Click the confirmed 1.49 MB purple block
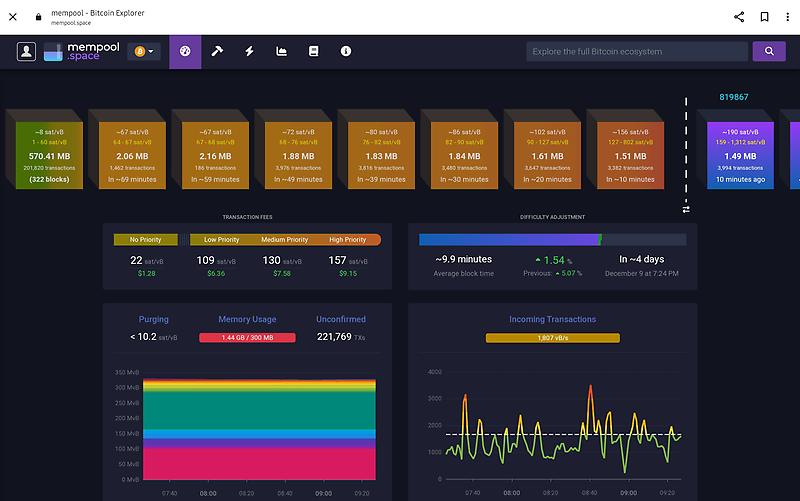Screen dimensions: 800x501 [x=740, y=155]
